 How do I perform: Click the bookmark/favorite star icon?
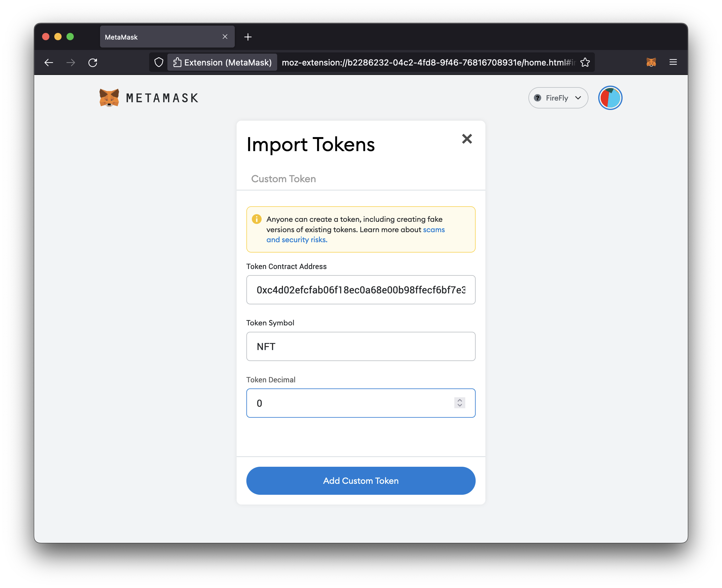click(585, 62)
